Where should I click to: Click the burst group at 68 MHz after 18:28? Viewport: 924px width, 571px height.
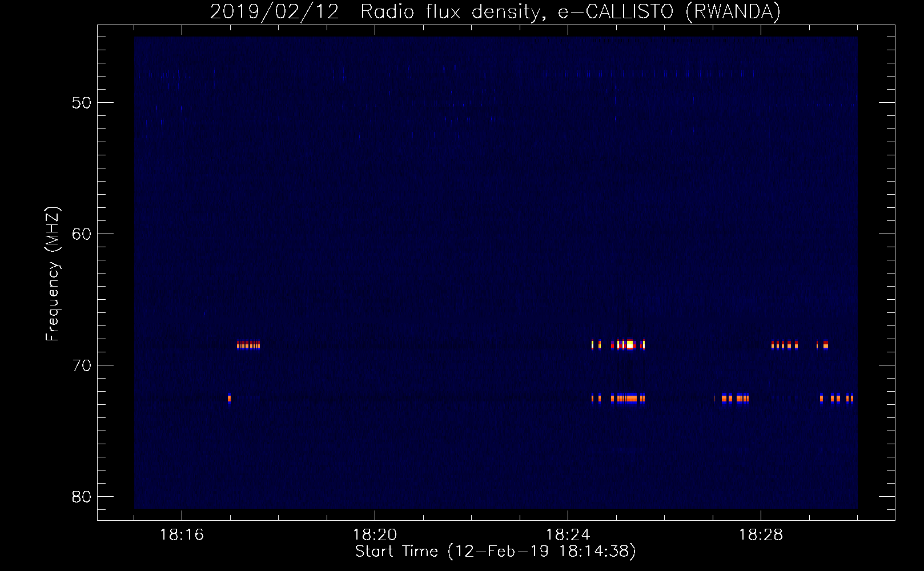pos(785,344)
